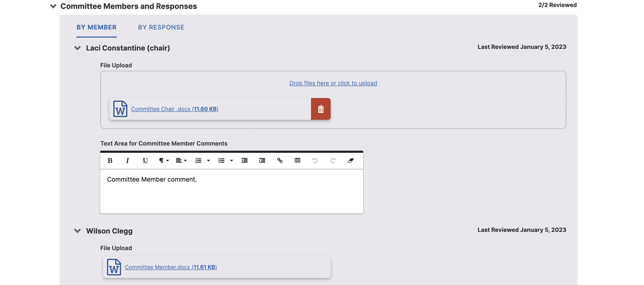This screenshot has height=285, width=644.
Task: Insert a hyperlink in the comment
Action: tap(280, 161)
